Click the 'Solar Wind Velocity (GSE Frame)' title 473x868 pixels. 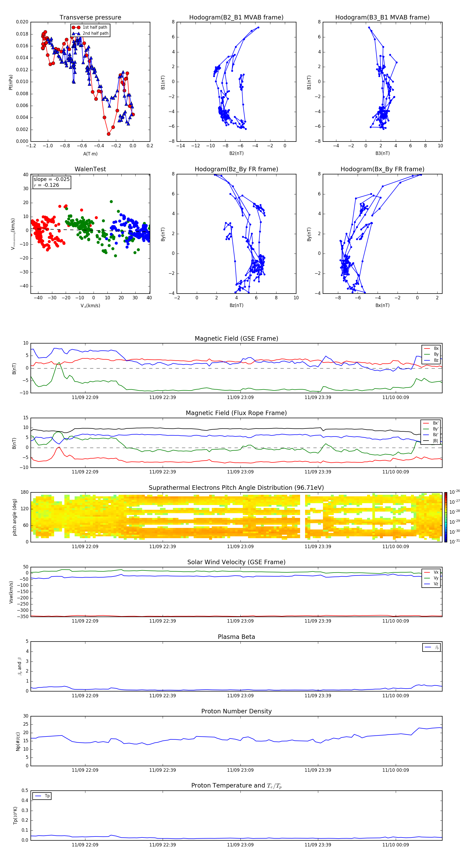click(236, 562)
